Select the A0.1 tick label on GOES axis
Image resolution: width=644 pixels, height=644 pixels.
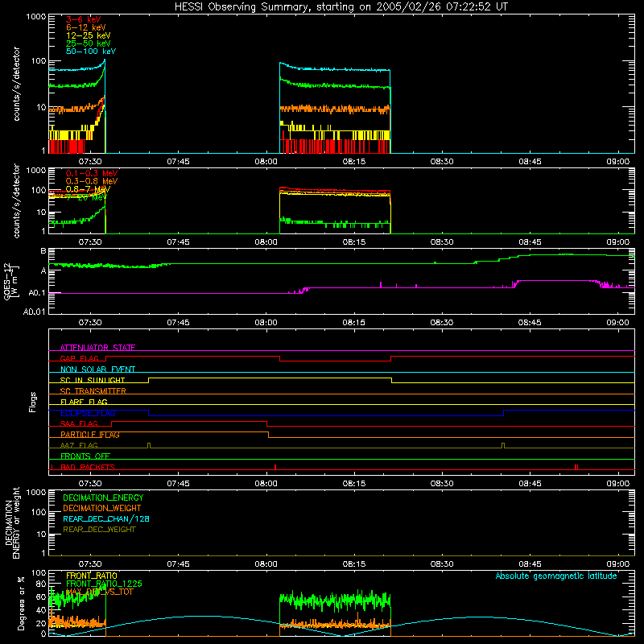(37, 293)
